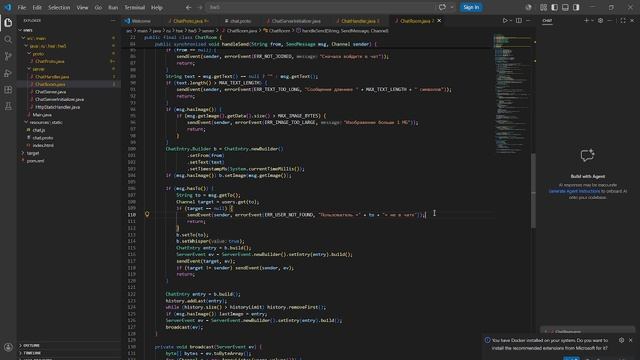Open ChatServer.java in explorer tree
Screen dimensions: 640x360
pyautogui.click(x=50, y=92)
